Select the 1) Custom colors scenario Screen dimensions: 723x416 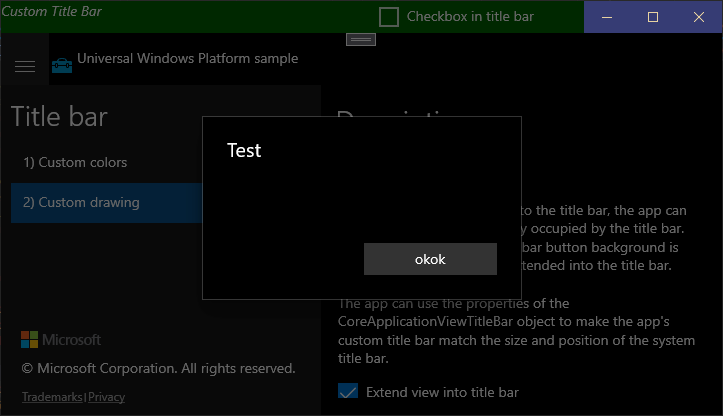coord(107,162)
